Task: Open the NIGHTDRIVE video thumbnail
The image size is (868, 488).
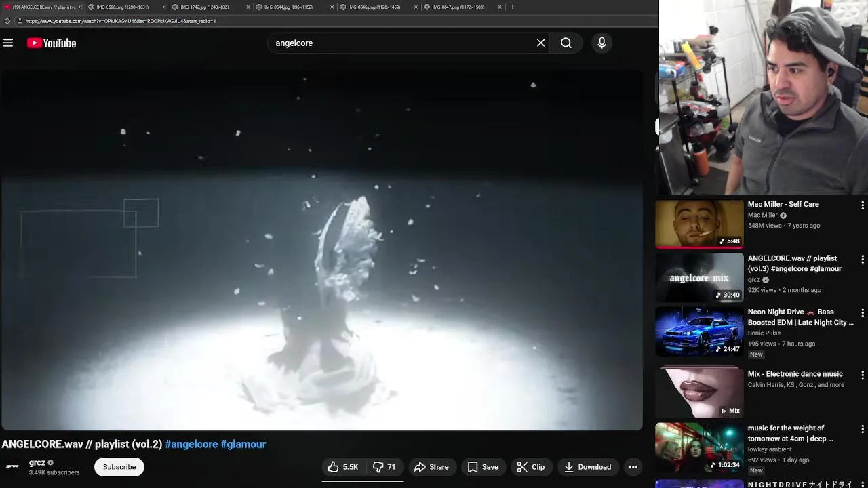Action: pyautogui.click(x=699, y=483)
